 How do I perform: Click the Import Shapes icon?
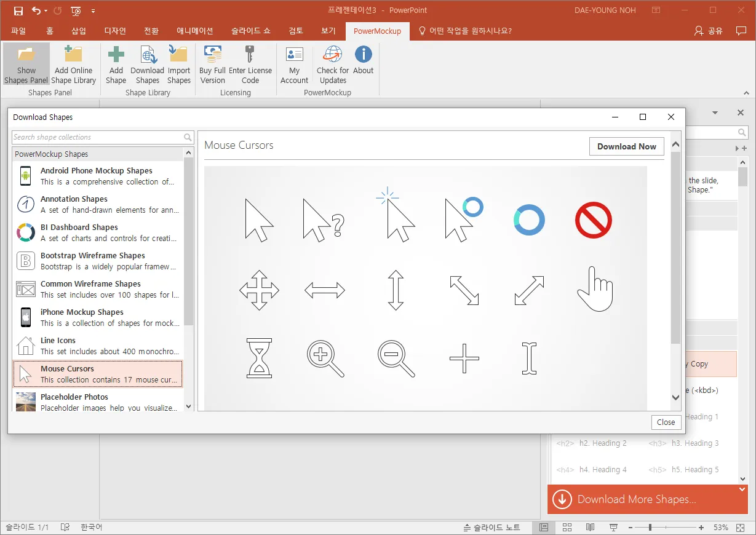178,55
